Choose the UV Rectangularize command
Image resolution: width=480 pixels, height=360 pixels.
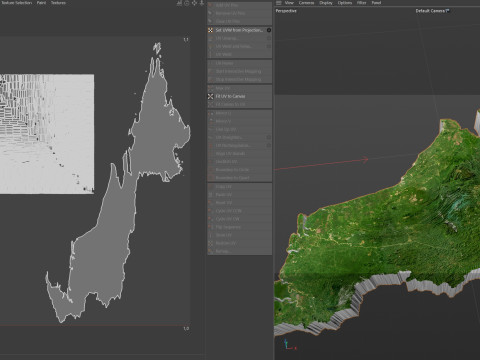point(239,146)
